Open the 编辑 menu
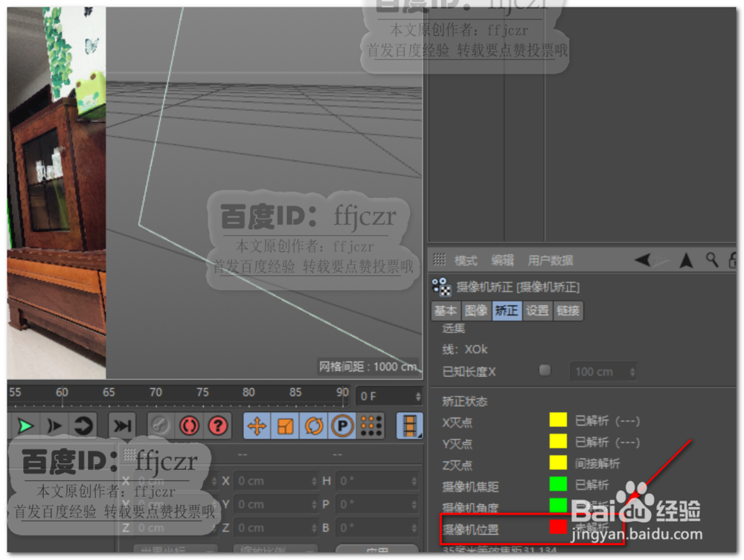Image resolution: width=744 pixels, height=560 pixels. click(x=502, y=260)
